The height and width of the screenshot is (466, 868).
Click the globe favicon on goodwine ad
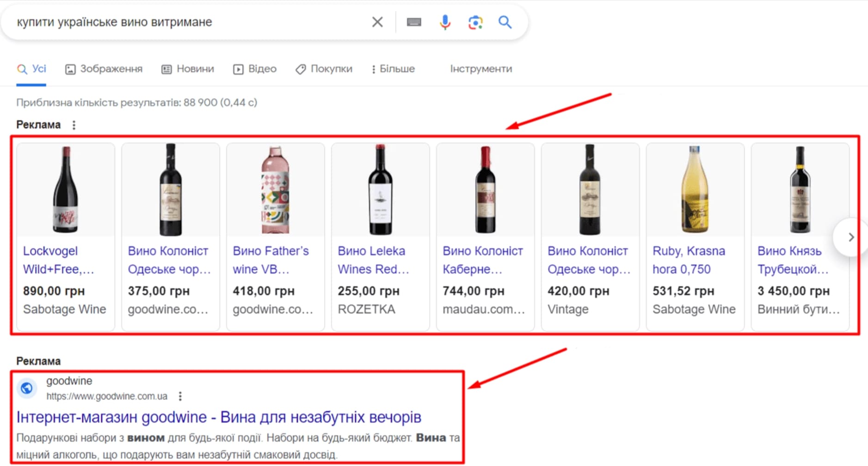click(x=27, y=388)
